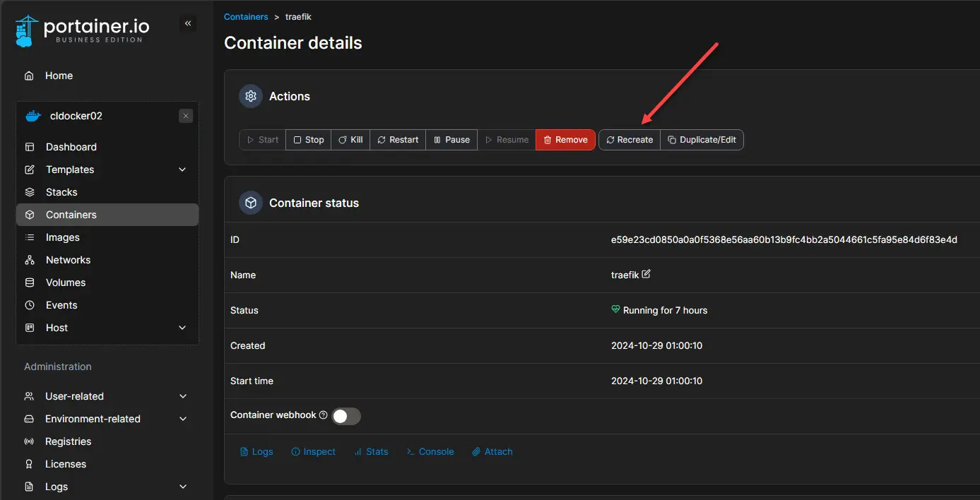Expand the Environment-related chevron
The width and height of the screenshot is (980, 500).
coord(183,419)
